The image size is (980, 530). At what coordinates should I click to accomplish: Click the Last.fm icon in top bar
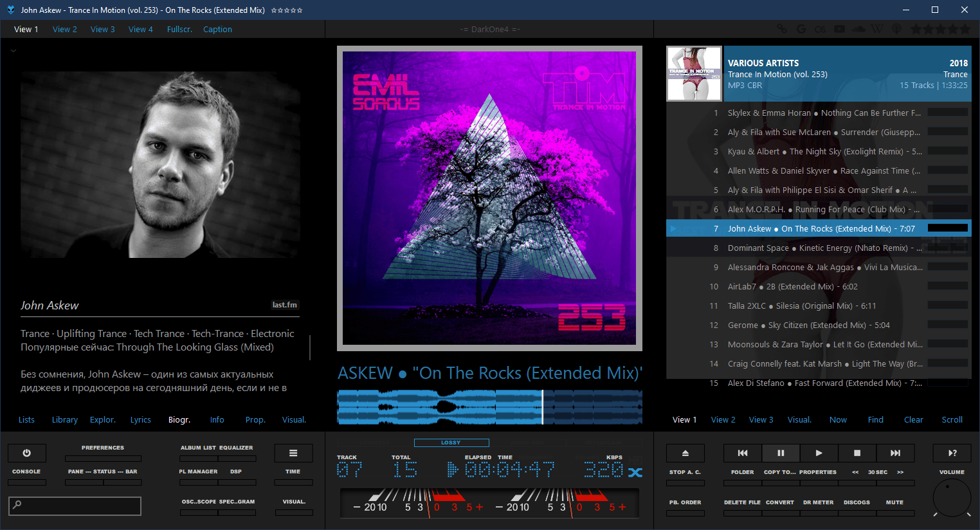coord(820,29)
